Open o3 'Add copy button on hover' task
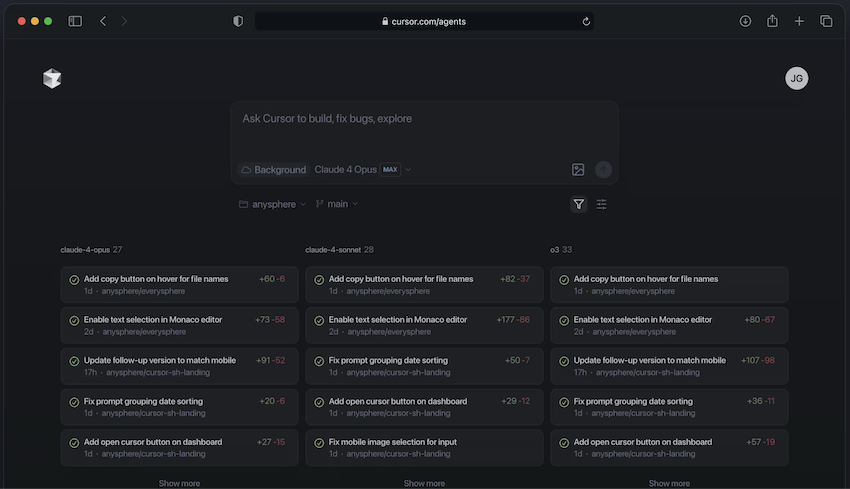Viewport: 850px width, 489px height. (669, 285)
